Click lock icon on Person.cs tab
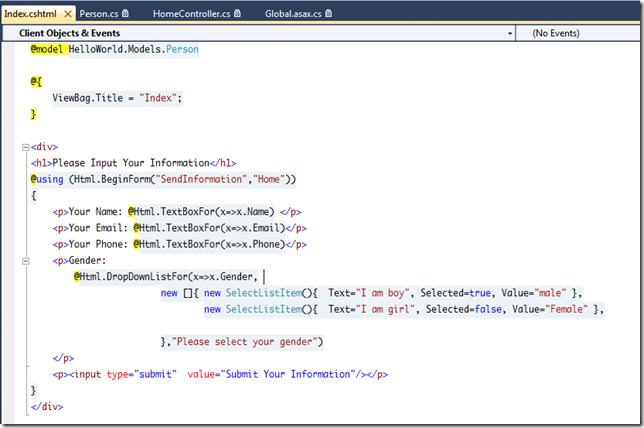The image size is (644, 428). (125, 13)
